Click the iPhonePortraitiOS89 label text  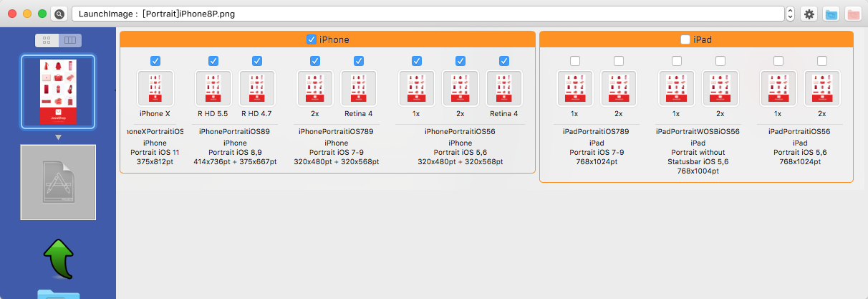(x=235, y=132)
